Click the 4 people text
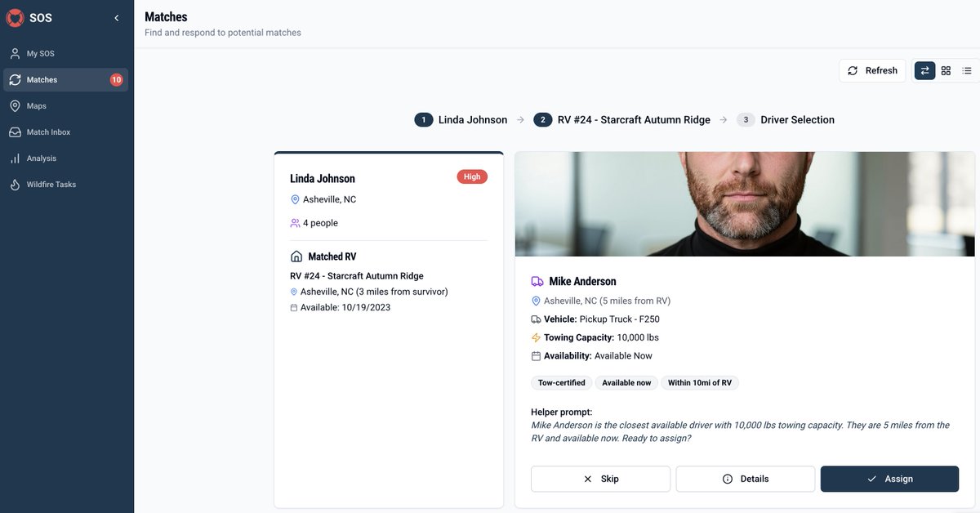 pyautogui.click(x=320, y=223)
